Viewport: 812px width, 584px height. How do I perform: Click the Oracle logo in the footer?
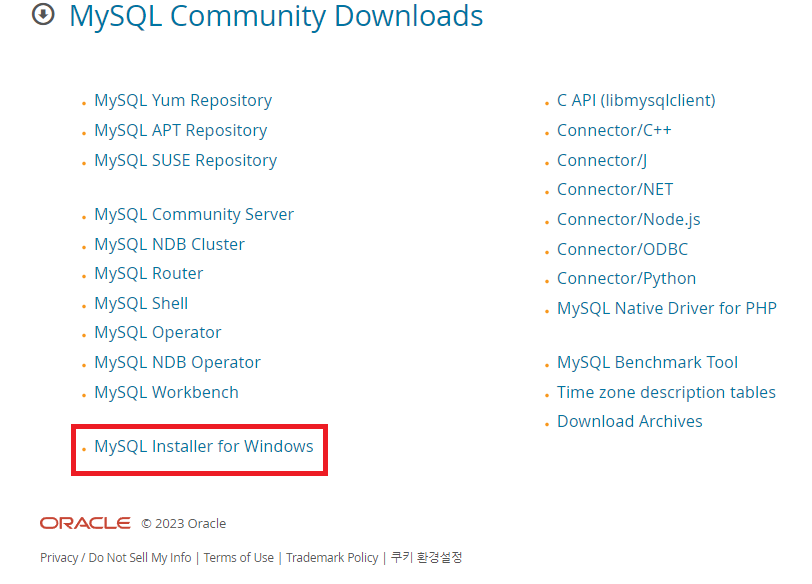tap(85, 523)
